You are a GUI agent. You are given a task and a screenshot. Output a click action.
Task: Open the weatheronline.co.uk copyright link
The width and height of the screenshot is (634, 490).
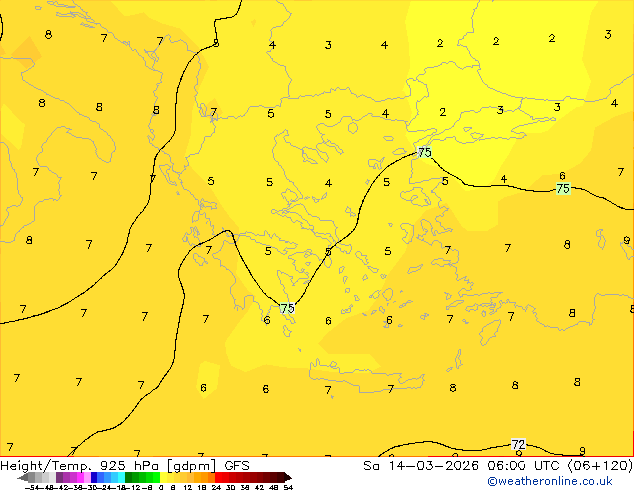click(x=550, y=481)
